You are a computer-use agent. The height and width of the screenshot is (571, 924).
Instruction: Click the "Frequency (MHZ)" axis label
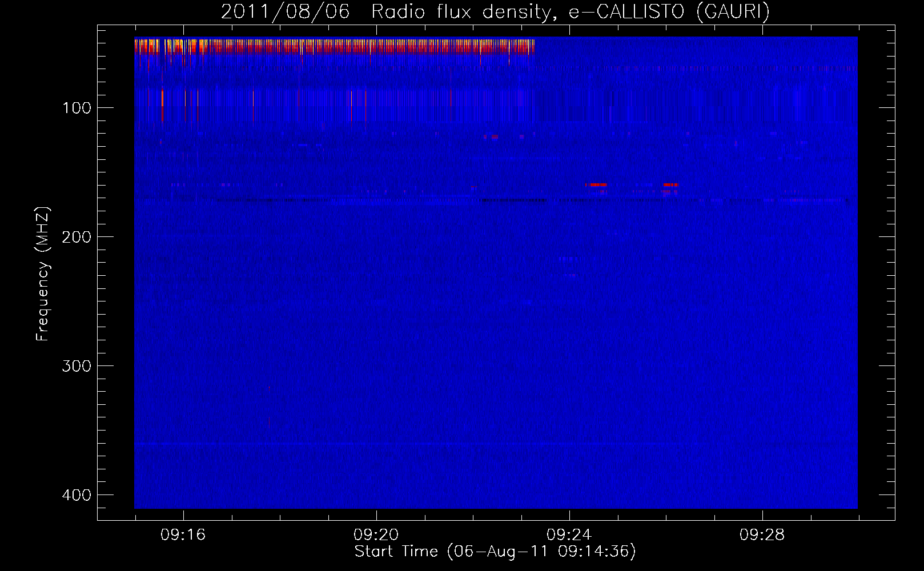(43, 274)
